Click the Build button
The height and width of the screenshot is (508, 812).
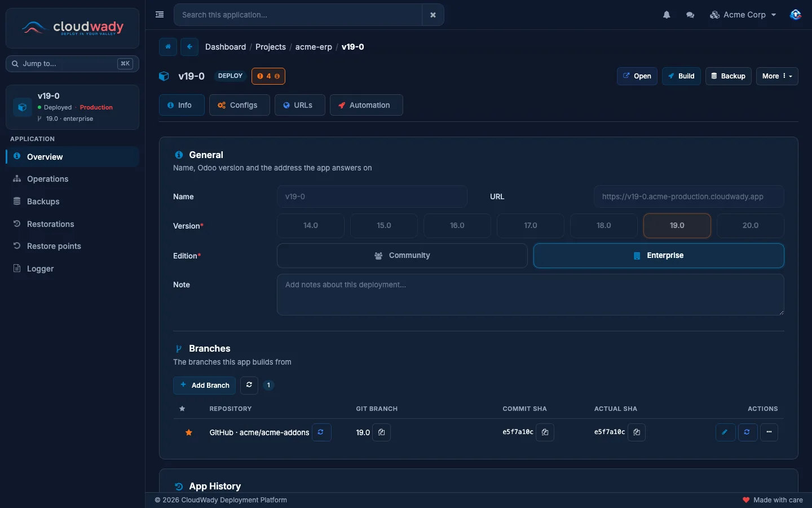click(x=681, y=76)
